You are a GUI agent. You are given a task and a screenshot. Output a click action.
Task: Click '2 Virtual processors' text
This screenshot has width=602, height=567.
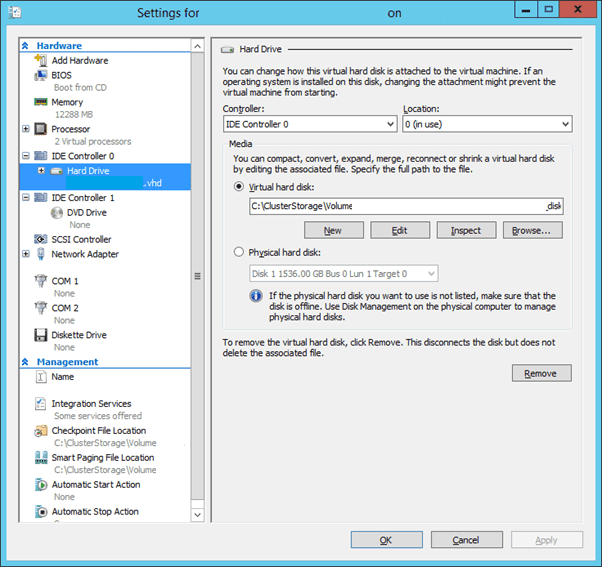(x=93, y=142)
